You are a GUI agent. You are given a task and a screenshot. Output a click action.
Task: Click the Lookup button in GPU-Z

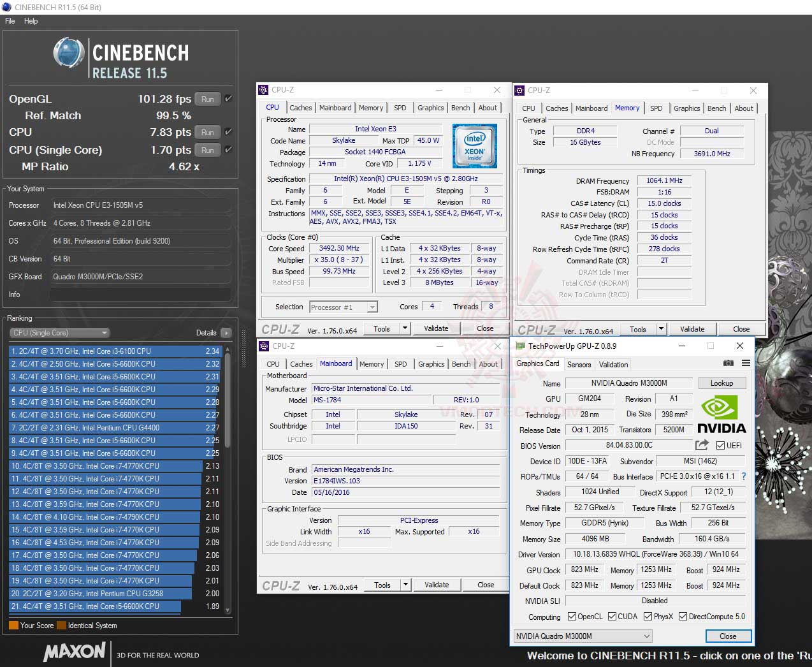[722, 383]
